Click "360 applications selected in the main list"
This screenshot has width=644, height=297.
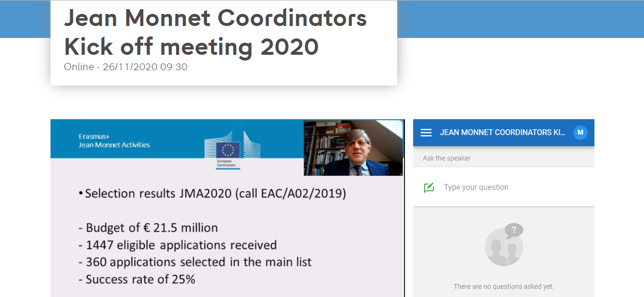(198, 262)
